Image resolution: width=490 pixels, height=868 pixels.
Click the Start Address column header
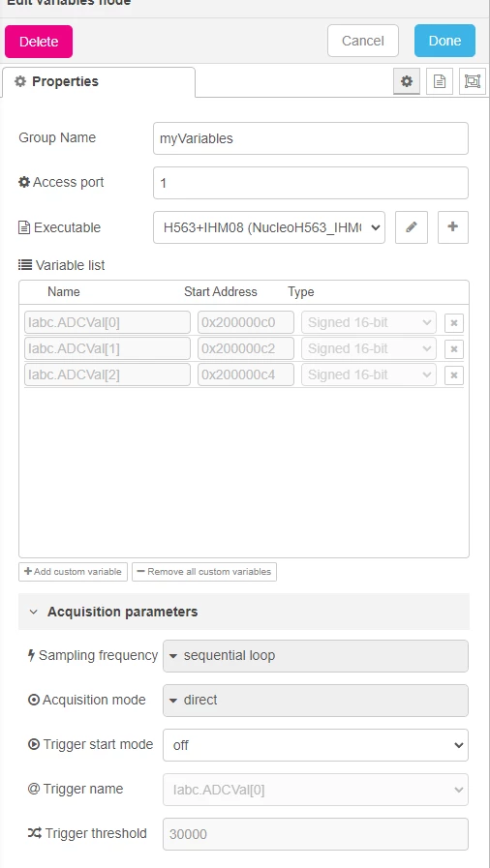(x=221, y=291)
